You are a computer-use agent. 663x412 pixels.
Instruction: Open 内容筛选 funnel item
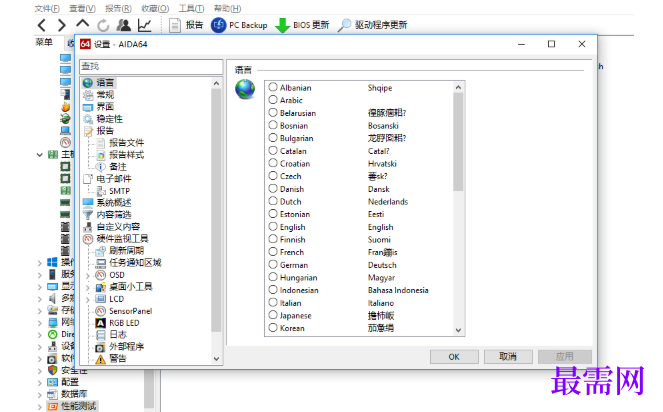[x=107, y=214]
